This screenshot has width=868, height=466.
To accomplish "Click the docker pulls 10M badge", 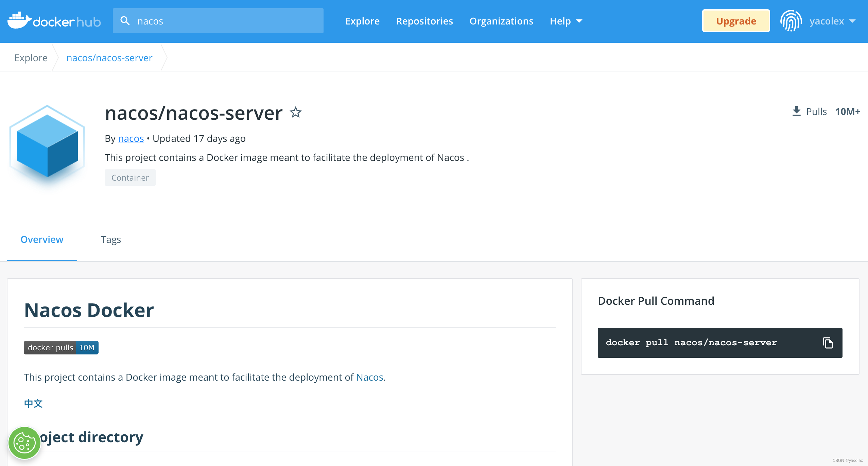I will coord(61,348).
